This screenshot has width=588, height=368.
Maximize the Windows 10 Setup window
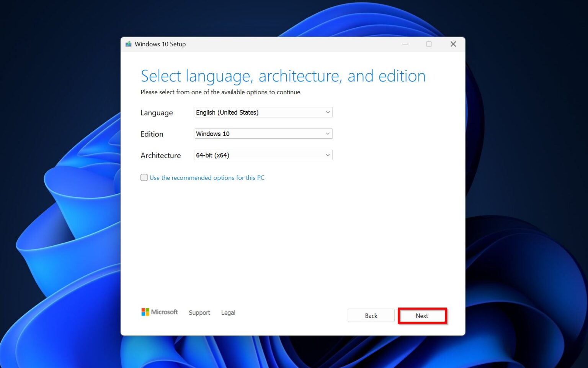tap(429, 44)
